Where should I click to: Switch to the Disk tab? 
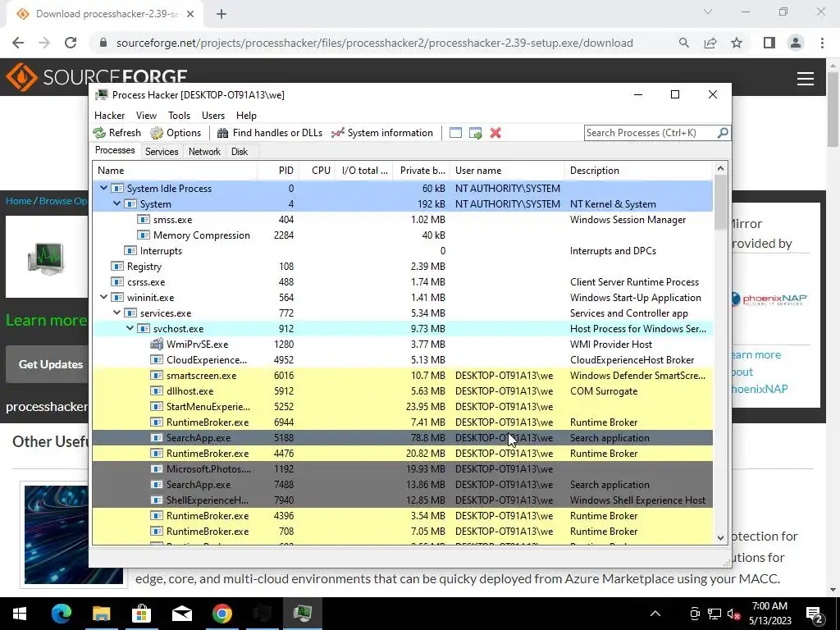point(240,152)
